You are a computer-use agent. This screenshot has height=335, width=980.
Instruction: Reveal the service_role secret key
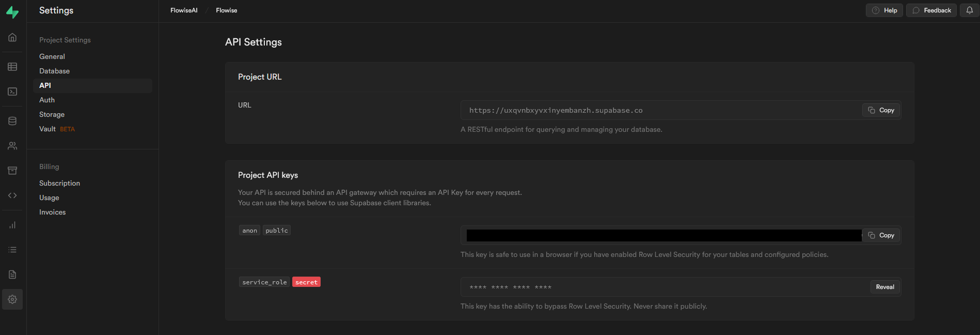[x=884, y=287]
